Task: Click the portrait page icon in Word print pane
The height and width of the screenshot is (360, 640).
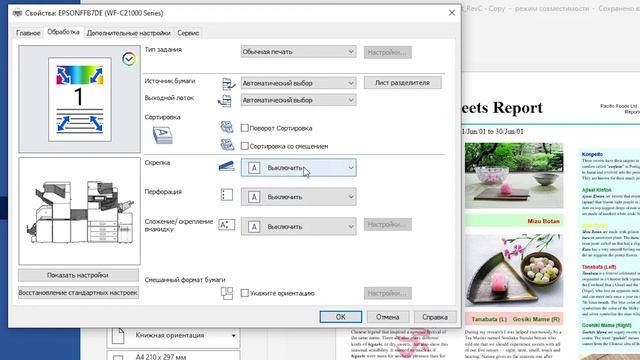Action: [x=118, y=336]
